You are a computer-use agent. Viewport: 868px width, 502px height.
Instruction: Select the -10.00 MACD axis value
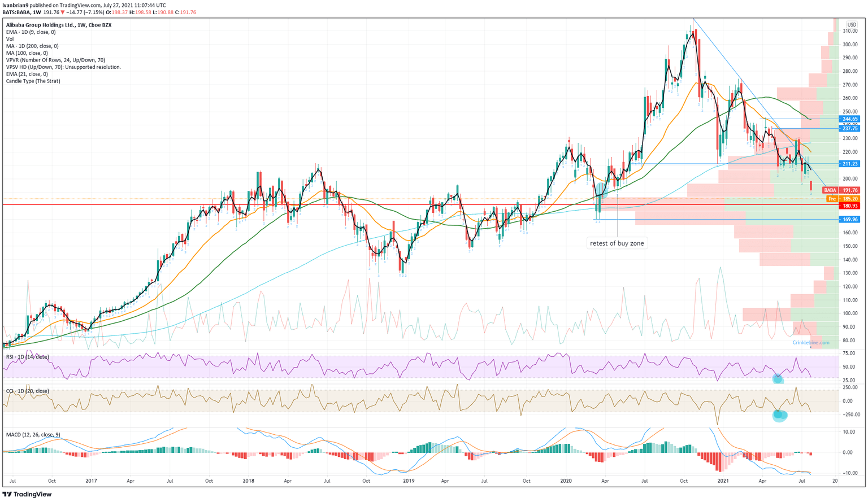[850, 473]
